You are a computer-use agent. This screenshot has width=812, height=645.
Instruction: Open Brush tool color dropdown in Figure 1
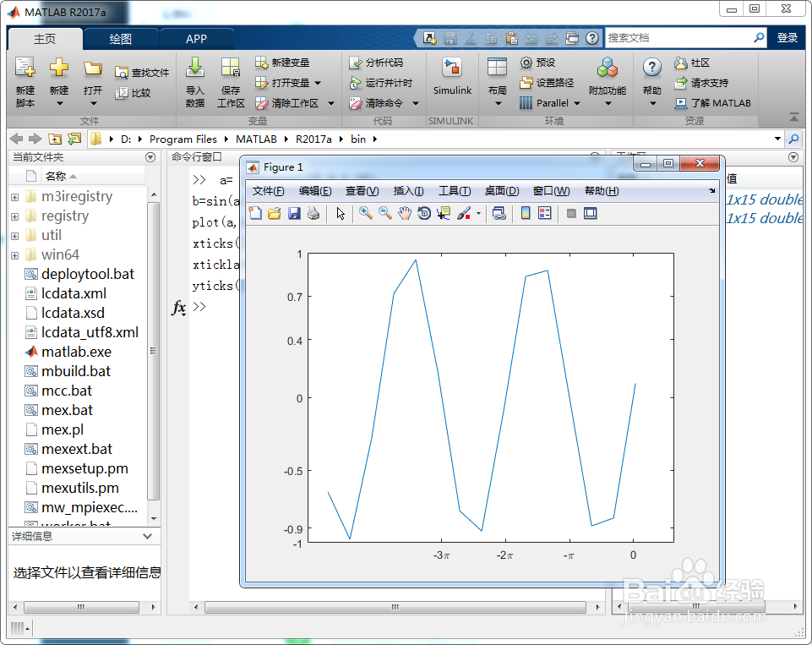tap(478, 213)
